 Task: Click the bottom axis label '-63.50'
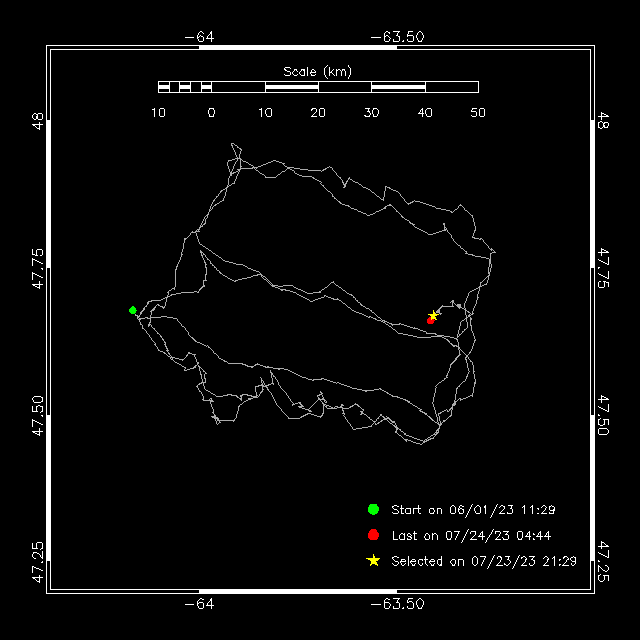[x=397, y=604]
